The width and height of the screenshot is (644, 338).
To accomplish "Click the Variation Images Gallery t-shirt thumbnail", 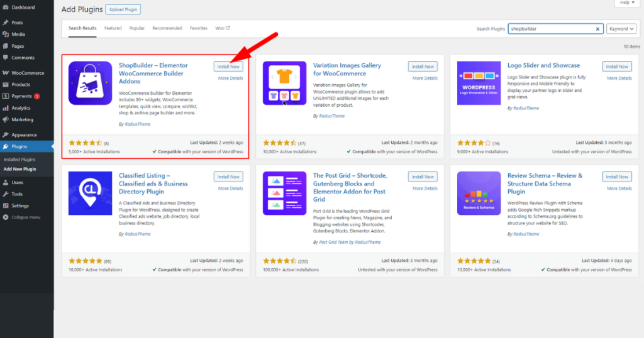I will click(x=285, y=84).
